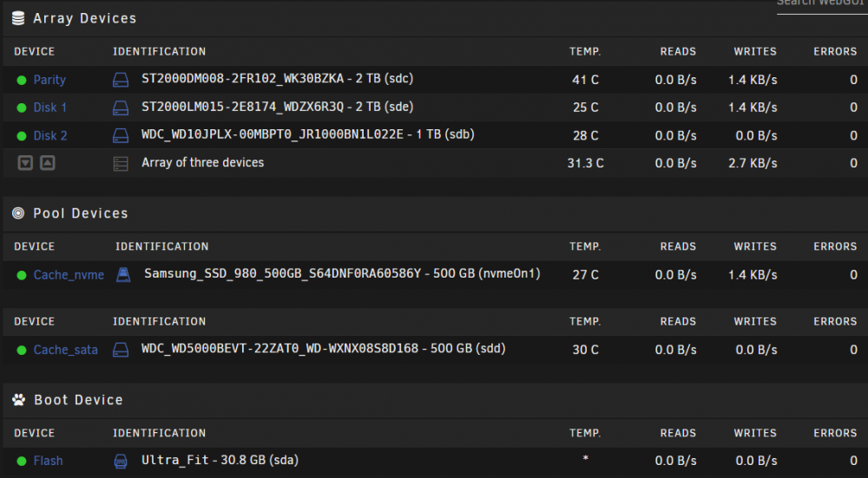Image resolution: width=868 pixels, height=478 pixels.
Task: Spin down all array disks with down-arrow button
Action: (x=25, y=163)
